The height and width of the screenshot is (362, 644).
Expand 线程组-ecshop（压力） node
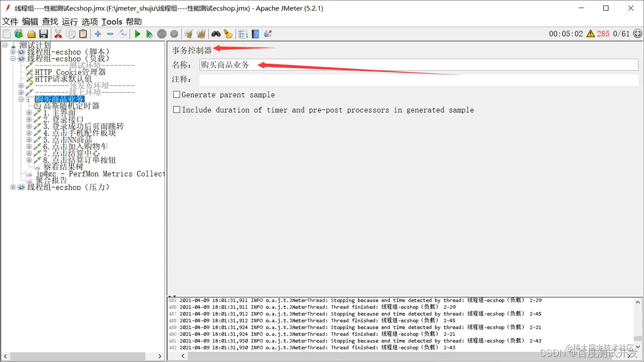13,187
